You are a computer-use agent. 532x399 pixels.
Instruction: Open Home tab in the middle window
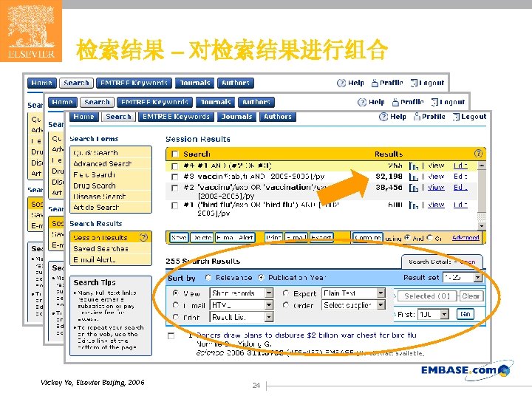[x=62, y=102]
